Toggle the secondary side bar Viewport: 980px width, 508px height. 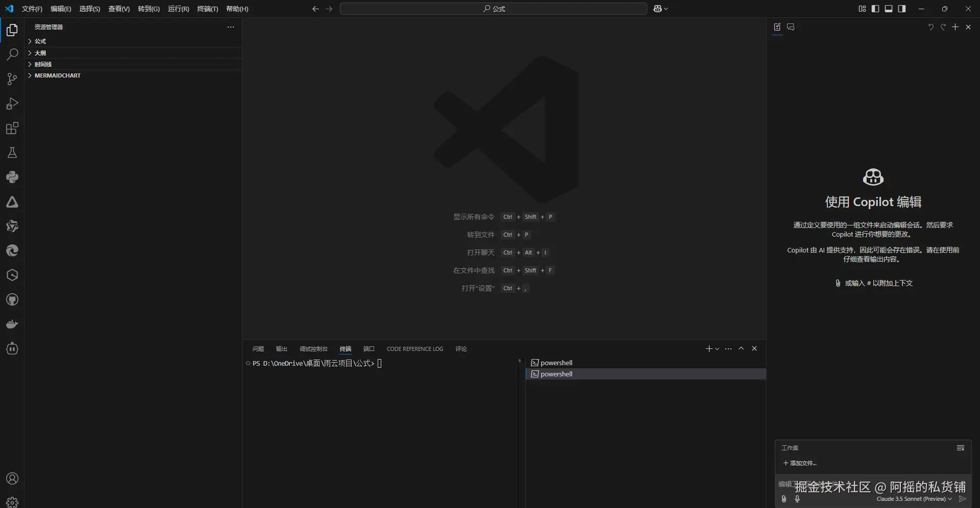pos(902,9)
